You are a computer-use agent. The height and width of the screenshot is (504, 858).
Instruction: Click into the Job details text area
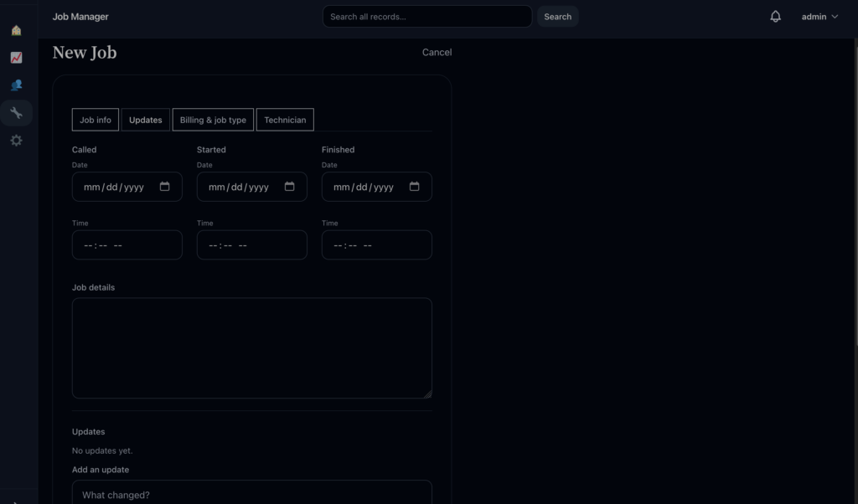click(x=251, y=347)
